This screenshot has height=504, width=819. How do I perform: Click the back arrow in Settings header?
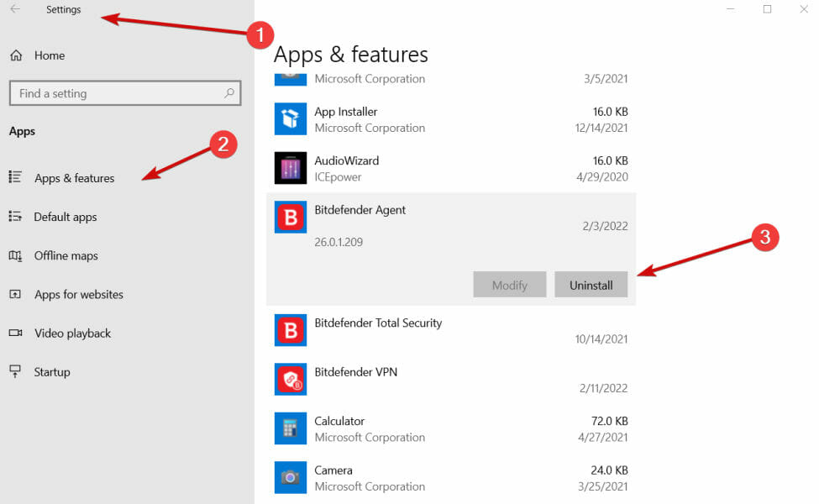14,10
